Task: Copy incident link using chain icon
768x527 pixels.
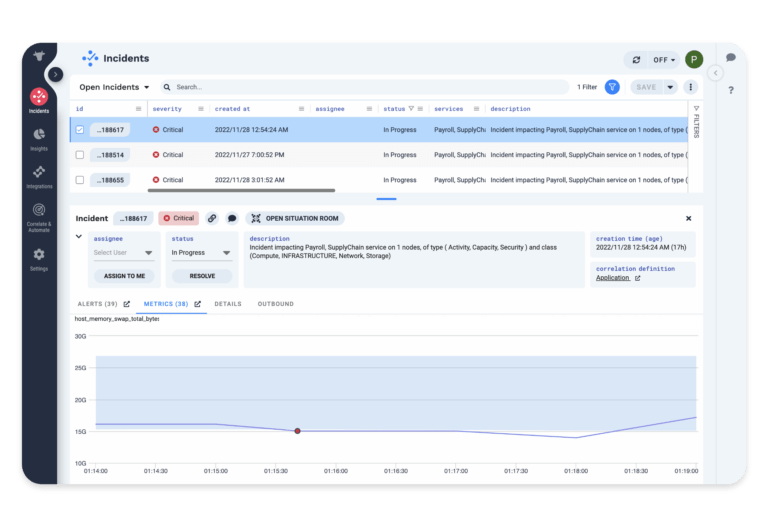Action: coord(212,218)
